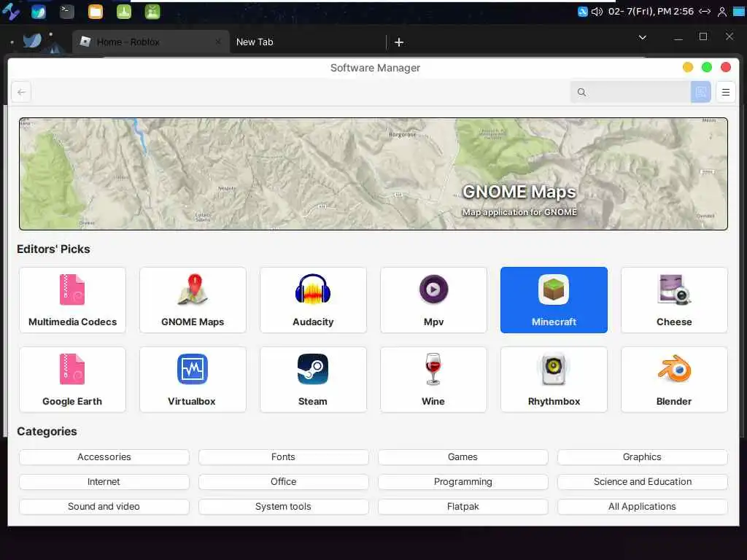Image resolution: width=747 pixels, height=560 pixels.
Task: Switch to the New Tab browser tab
Action: pyautogui.click(x=307, y=42)
